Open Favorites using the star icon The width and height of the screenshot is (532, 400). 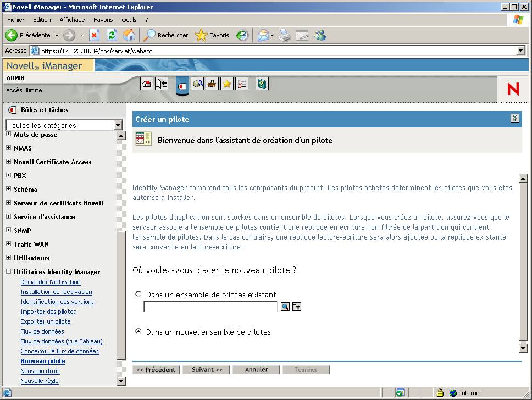tap(226, 84)
